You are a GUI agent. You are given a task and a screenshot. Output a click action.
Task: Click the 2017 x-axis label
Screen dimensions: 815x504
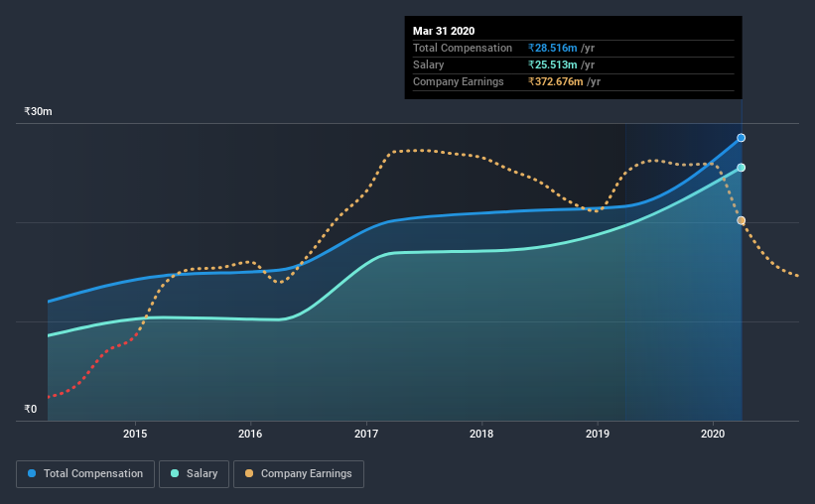coord(366,434)
